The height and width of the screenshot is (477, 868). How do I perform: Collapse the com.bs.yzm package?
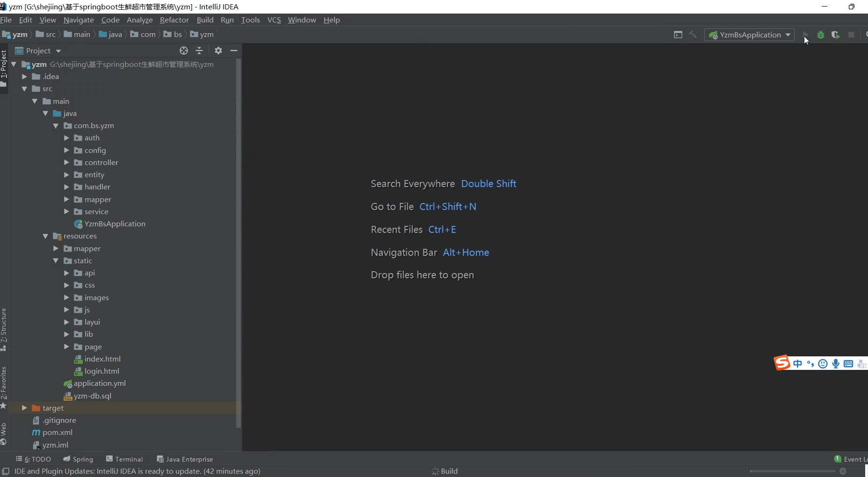56,125
